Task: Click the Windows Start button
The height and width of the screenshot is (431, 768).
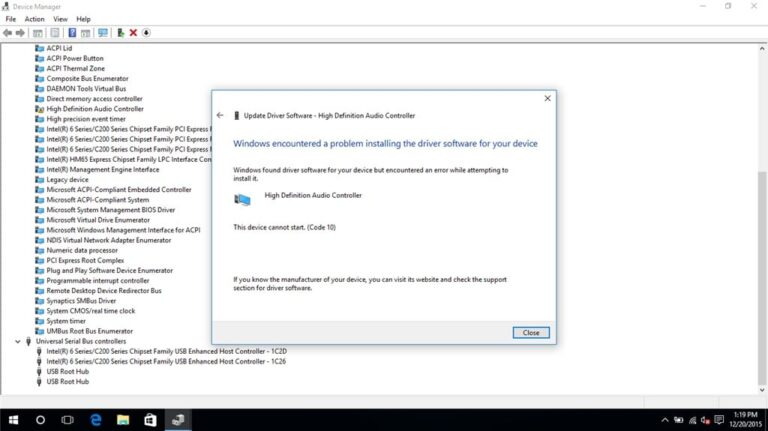Action: [x=14, y=420]
